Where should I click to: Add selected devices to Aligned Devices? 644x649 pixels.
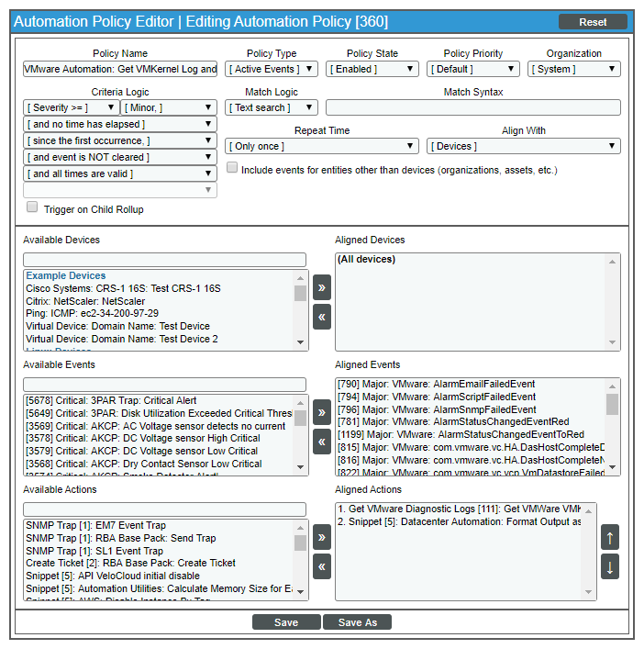322,287
